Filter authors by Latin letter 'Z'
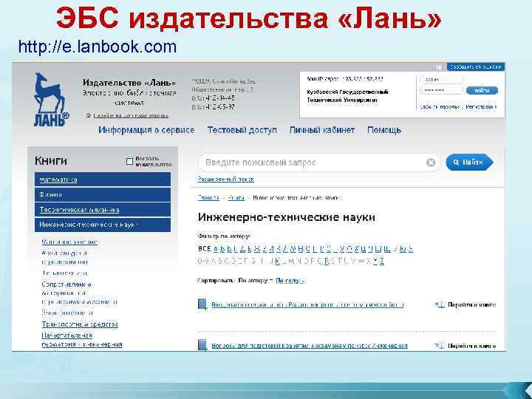This screenshot has height=399, width=532. pos(381,261)
